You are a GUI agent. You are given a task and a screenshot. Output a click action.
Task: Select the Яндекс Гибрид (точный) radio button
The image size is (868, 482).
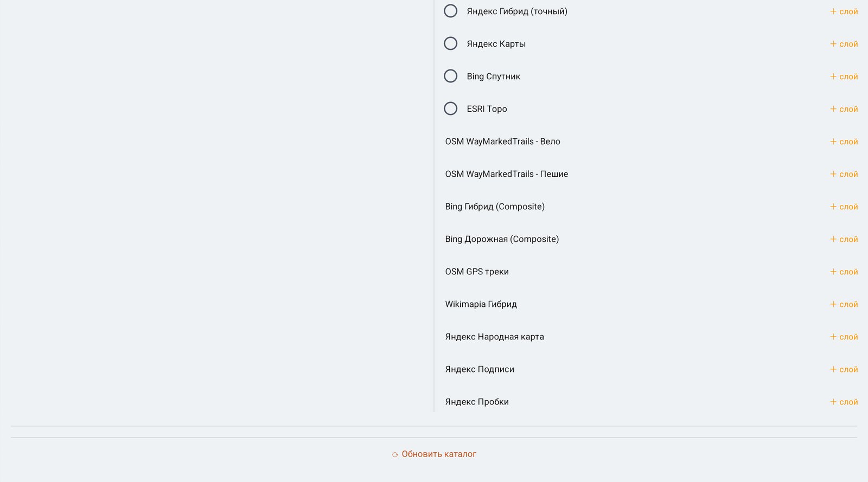coord(451,11)
